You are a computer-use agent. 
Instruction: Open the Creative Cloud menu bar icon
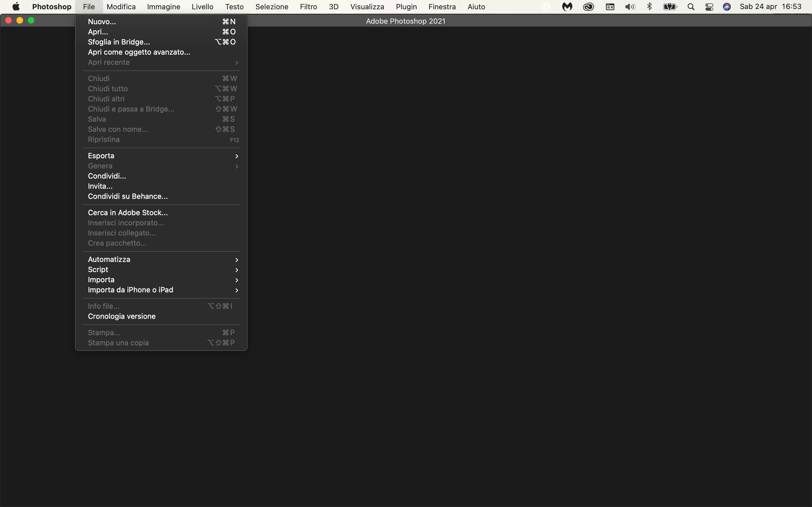coord(588,7)
